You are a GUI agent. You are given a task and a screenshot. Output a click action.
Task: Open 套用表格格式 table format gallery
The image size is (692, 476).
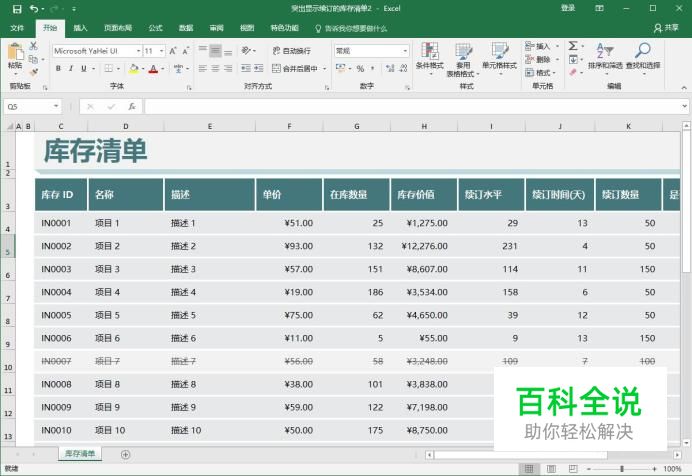click(x=463, y=60)
